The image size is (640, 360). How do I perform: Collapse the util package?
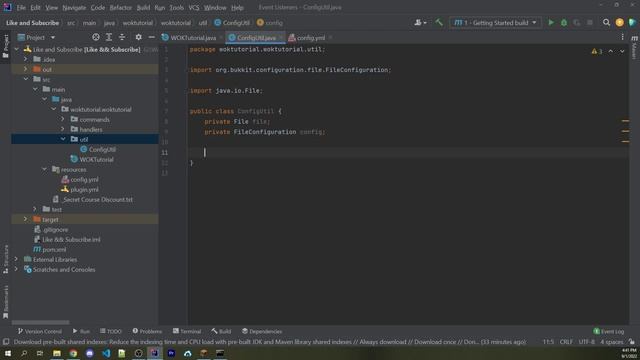click(63, 139)
